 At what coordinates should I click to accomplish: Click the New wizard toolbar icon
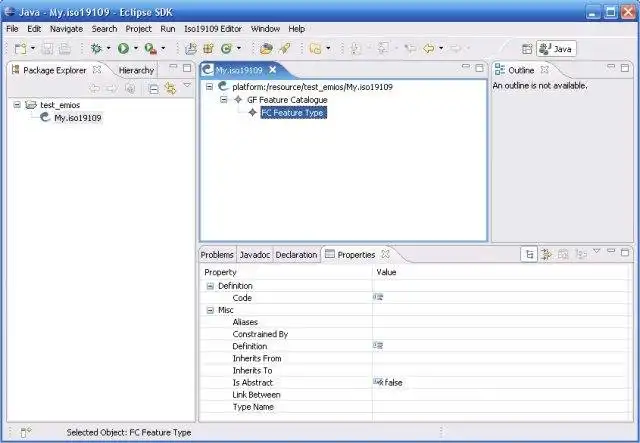[20, 49]
